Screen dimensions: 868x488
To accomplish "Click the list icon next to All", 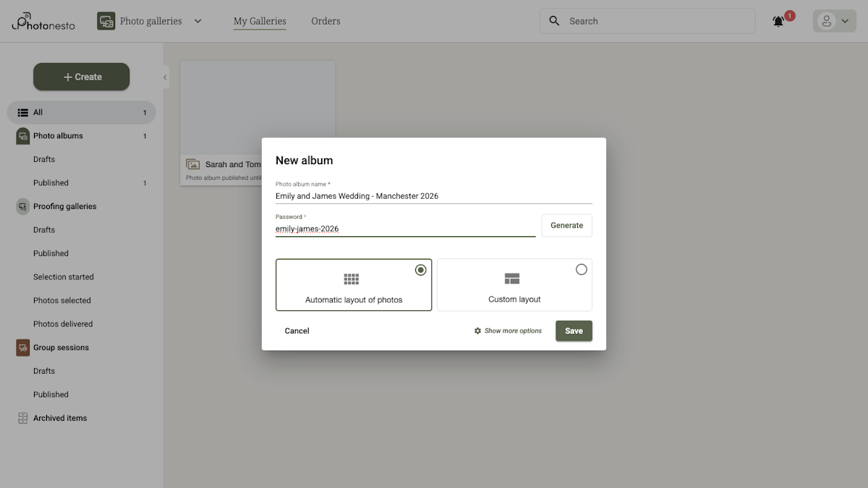I will coord(24,112).
